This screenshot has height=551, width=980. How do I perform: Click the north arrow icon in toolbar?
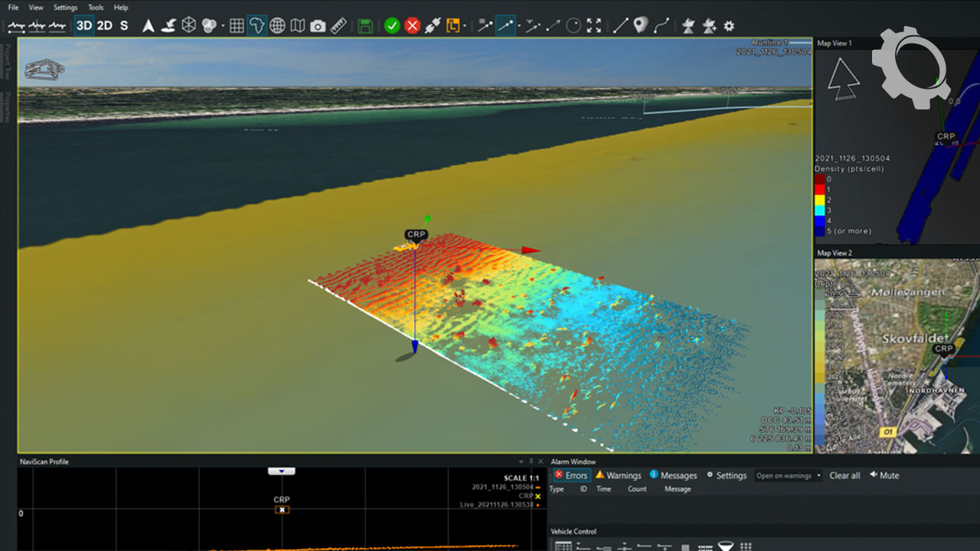[x=149, y=26]
